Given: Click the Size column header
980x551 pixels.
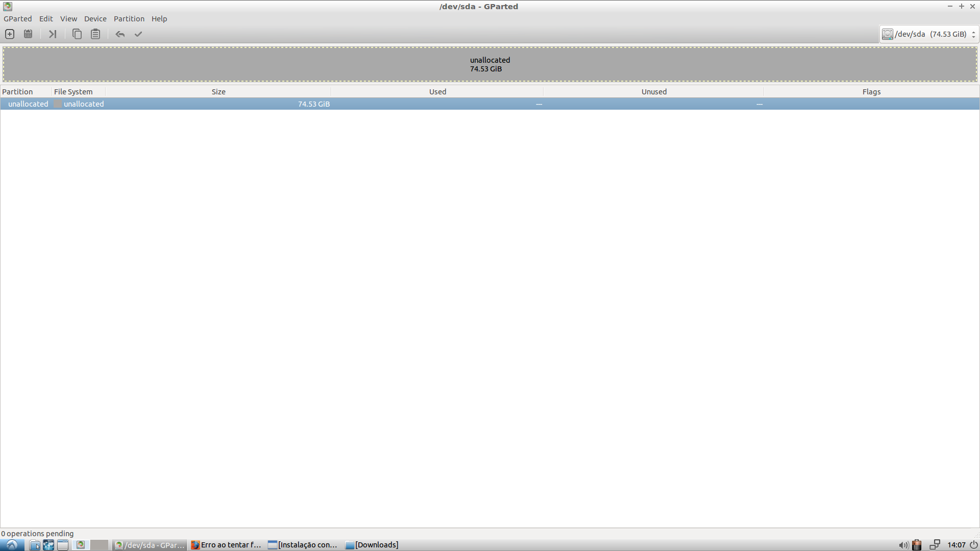Looking at the screenshot, I should click(x=218, y=92).
